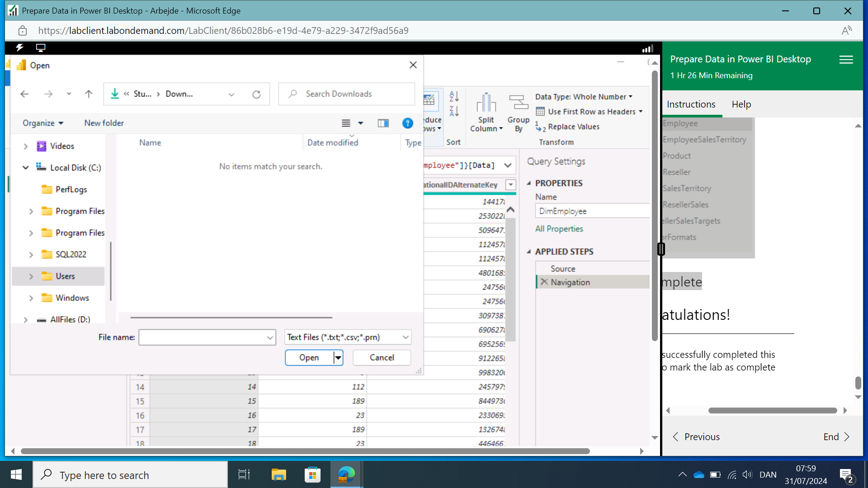Viewport: 868px width, 488px height.
Task: Open the address path history dropdown
Action: click(231, 94)
